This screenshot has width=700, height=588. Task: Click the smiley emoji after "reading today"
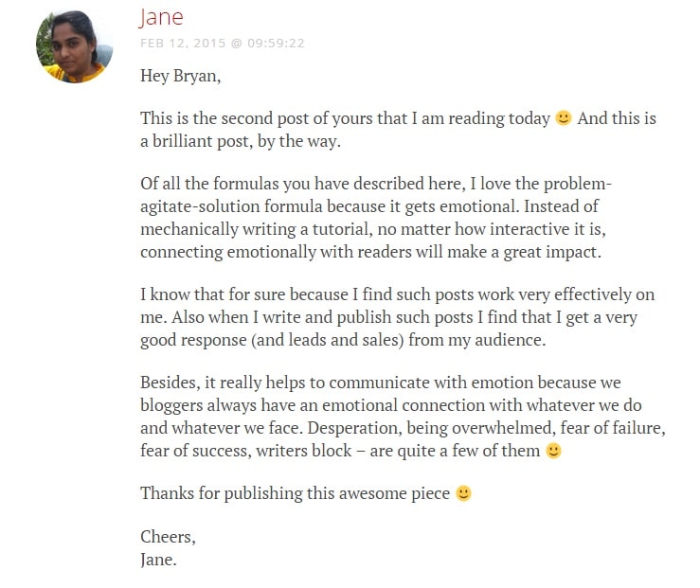tap(564, 119)
